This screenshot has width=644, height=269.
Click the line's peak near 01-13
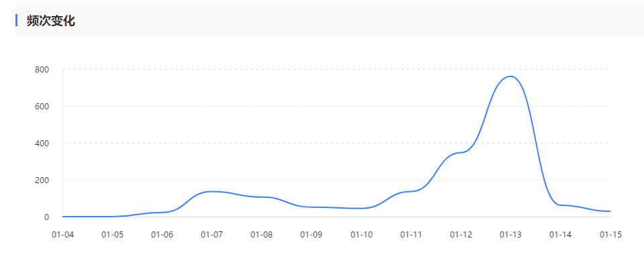[x=510, y=76]
